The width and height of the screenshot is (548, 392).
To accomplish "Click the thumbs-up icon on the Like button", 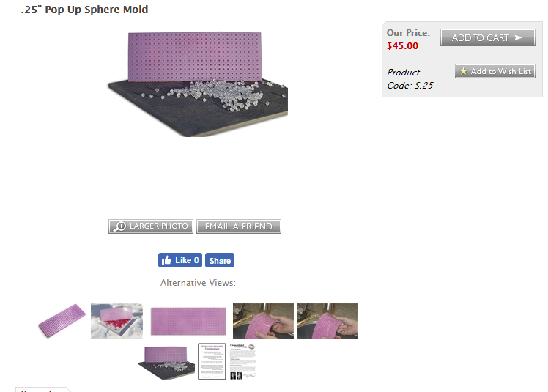I will pyautogui.click(x=167, y=260).
